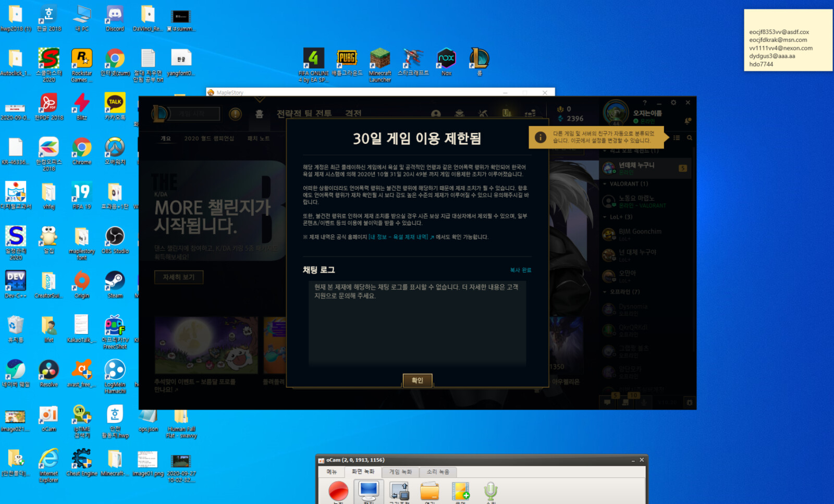Image resolution: width=834 pixels, height=504 pixels.
Task: Switch to oCam 게임 녹화 tab
Action: click(400, 472)
